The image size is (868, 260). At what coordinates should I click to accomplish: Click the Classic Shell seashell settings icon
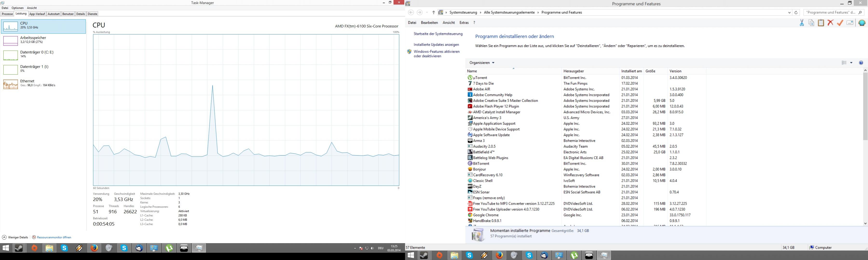[861, 23]
